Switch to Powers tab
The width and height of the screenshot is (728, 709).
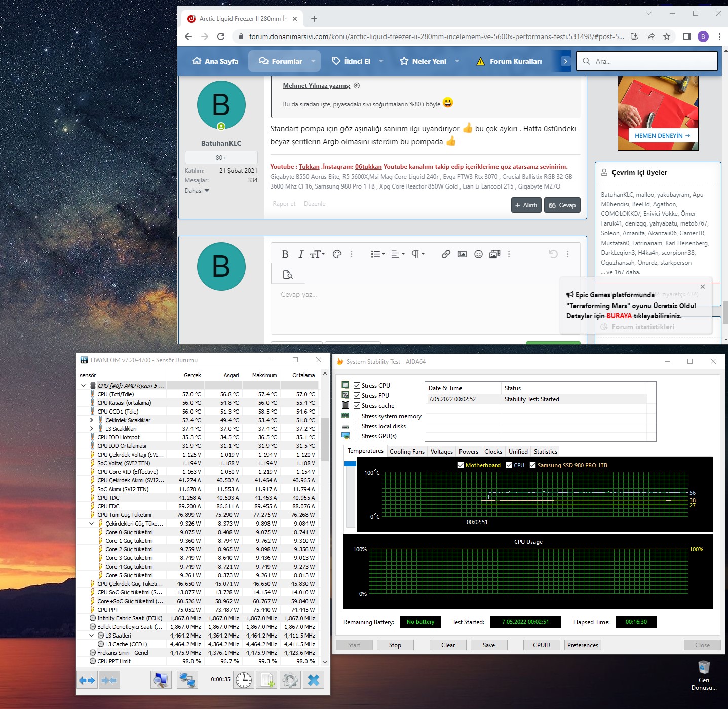[469, 452]
